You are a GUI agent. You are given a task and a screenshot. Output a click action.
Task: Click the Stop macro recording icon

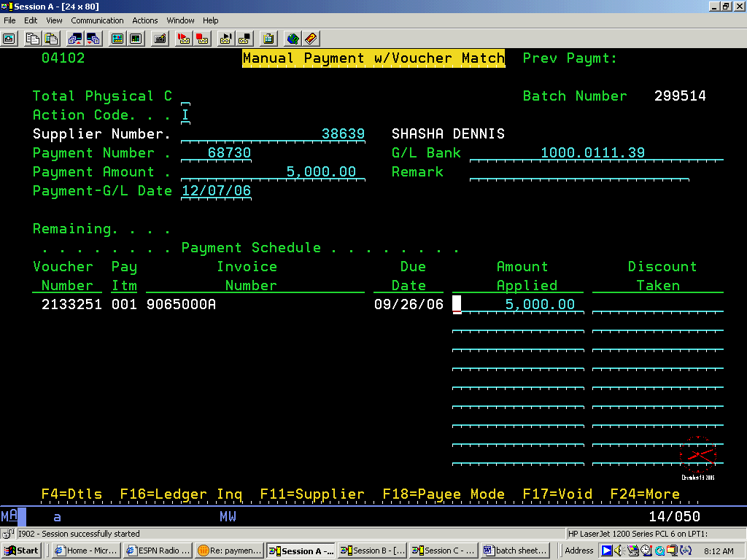tap(202, 39)
